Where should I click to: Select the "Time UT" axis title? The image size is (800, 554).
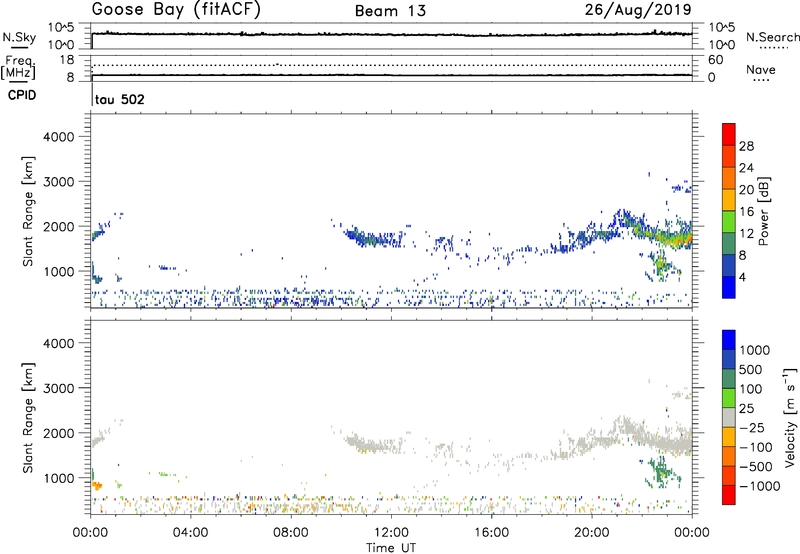[391, 548]
